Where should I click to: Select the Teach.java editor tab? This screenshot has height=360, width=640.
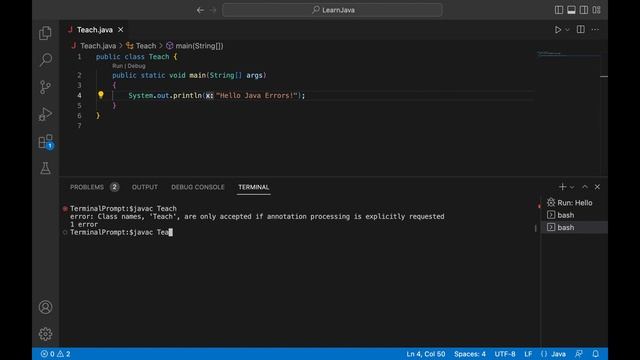click(x=95, y=30)
